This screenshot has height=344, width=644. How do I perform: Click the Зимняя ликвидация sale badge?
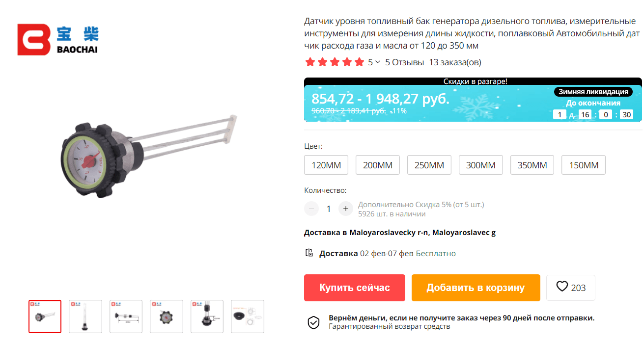pos(593,92)
